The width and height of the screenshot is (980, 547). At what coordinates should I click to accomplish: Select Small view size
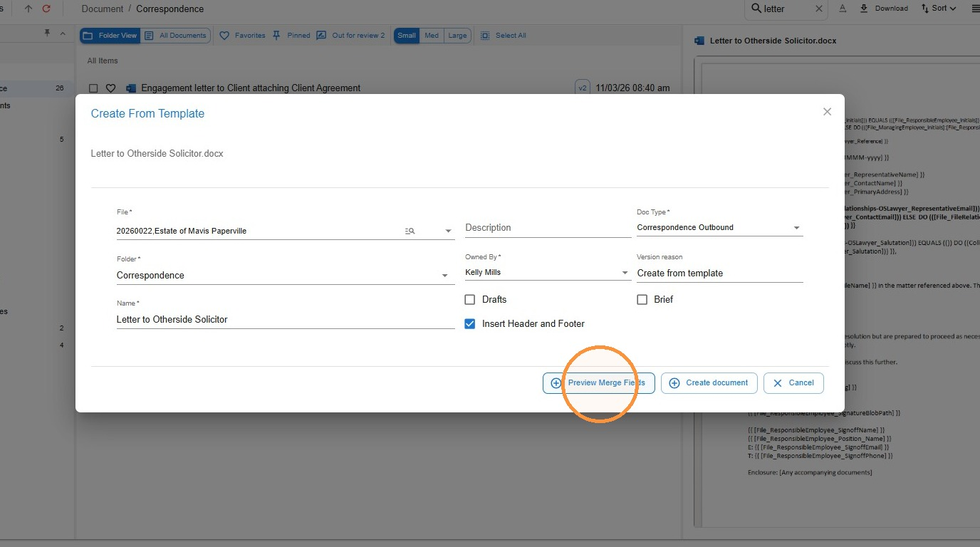[407, 36]
